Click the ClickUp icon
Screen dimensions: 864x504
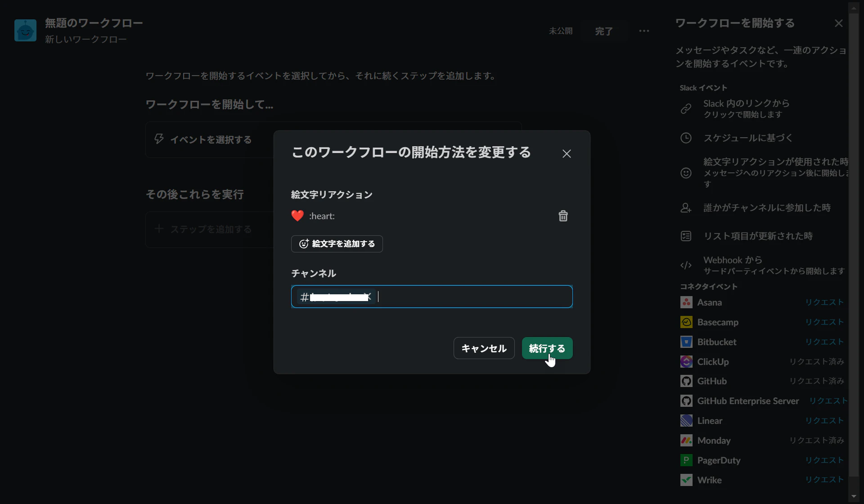click(x=686, y=362)
